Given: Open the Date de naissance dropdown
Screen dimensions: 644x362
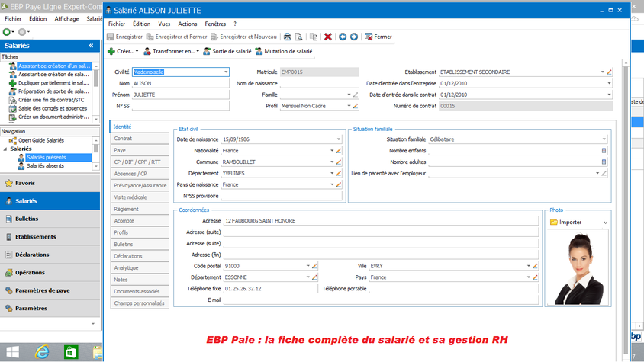Looking at the screenshot, I should coord(339,139).
